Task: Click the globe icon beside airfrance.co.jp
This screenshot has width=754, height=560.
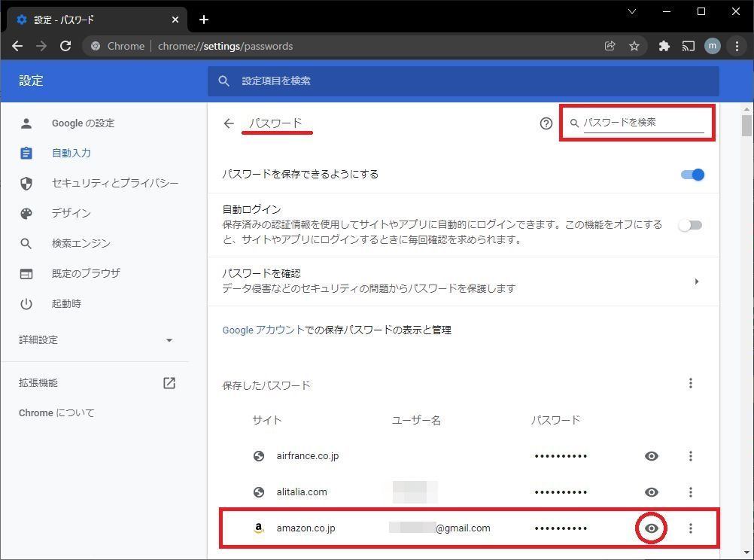Action: pos(259,456)
